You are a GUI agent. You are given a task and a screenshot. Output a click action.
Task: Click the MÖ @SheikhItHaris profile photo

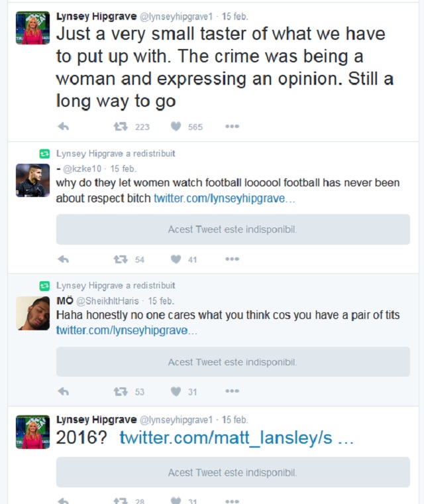click(x=32, y=312)
